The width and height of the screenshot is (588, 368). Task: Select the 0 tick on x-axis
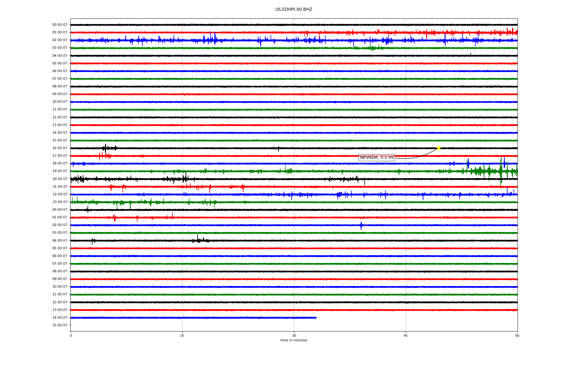pyautogui.click(x=71, y=335)
